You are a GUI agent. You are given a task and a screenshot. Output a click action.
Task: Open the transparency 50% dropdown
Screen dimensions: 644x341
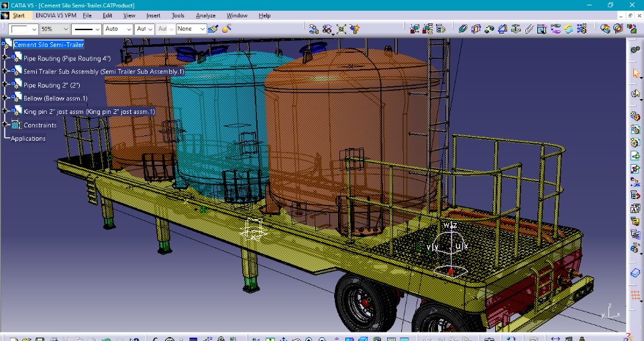point(65,29)
